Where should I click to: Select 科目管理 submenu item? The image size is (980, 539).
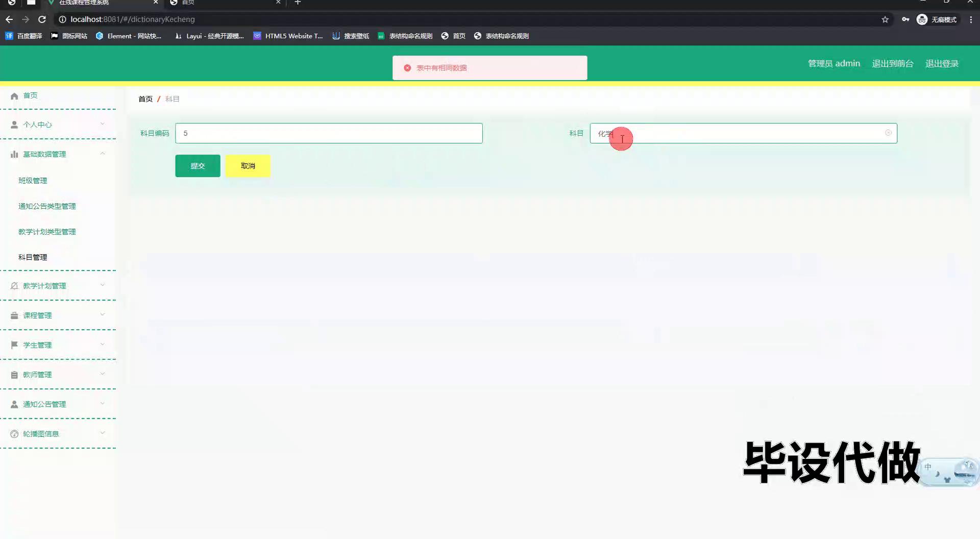[x=33, y=257]
